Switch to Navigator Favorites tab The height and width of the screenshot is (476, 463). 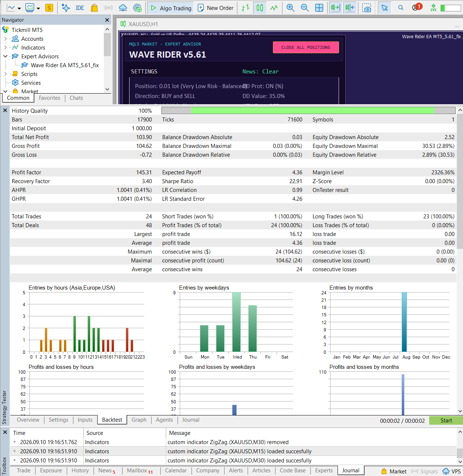coord(50,98)
